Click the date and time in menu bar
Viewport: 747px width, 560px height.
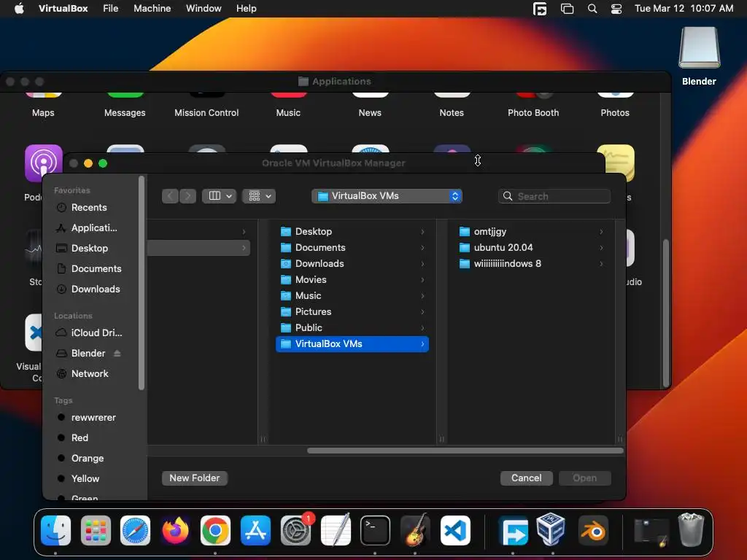tap(684, 9)
